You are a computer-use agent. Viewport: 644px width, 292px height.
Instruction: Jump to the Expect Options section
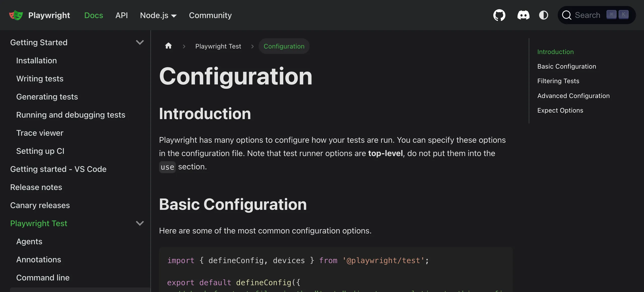pyautogui.click(x=560, y=110)
